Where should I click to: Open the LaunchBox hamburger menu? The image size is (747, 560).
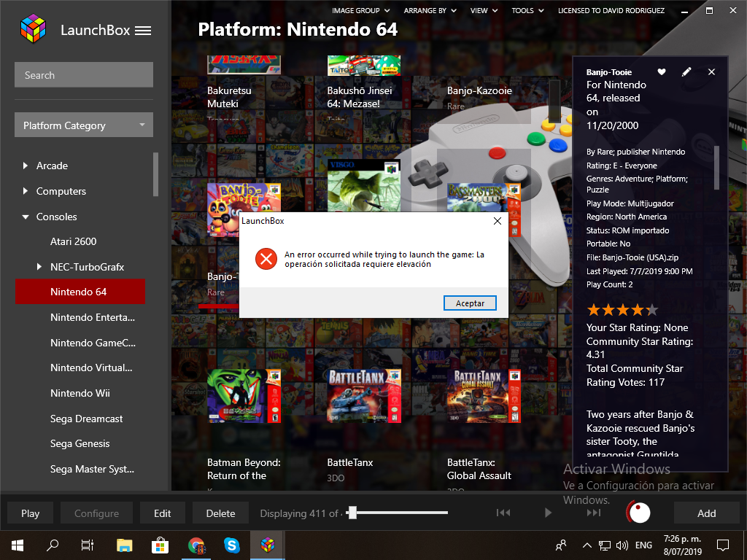pyautogui.click(x=143, y=31)
